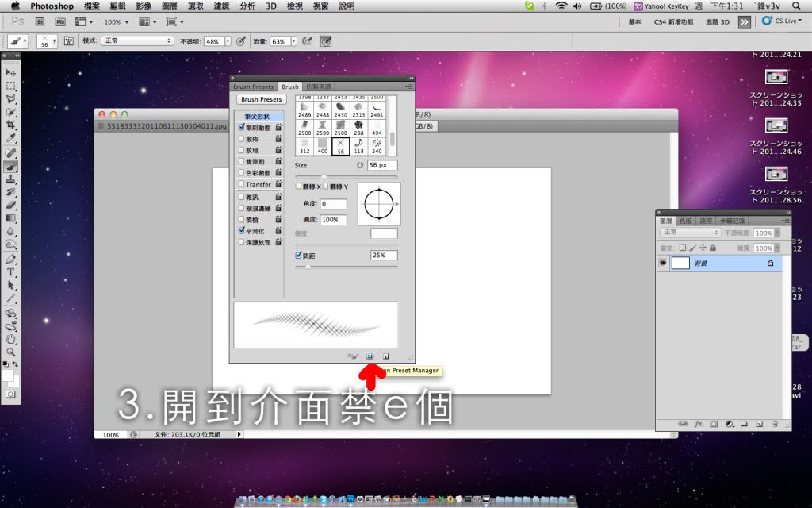This screenshot has height=508, width=812.
Task: Open the Preset Manager from the Brush panel
Action: [370, 356]
